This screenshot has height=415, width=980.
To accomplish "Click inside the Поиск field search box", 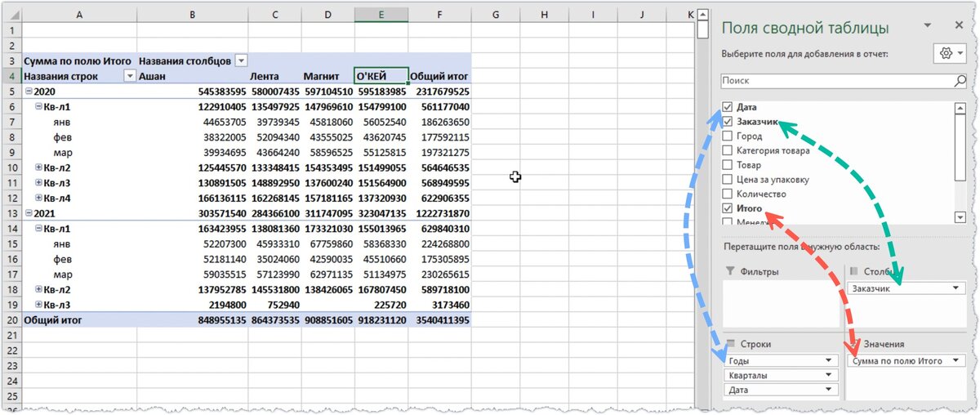I will point(844,81).
